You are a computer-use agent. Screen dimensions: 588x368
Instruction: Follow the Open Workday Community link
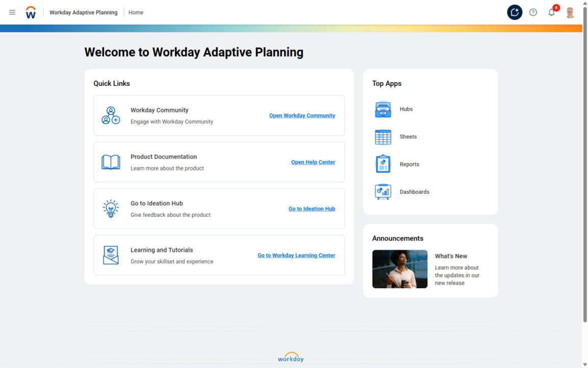point(302,116)
